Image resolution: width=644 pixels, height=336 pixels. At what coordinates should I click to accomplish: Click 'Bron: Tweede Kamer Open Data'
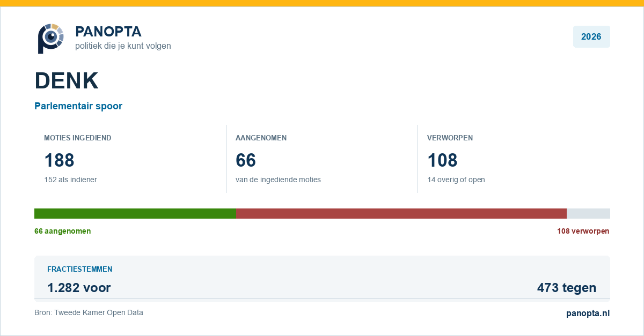[89, 312]
